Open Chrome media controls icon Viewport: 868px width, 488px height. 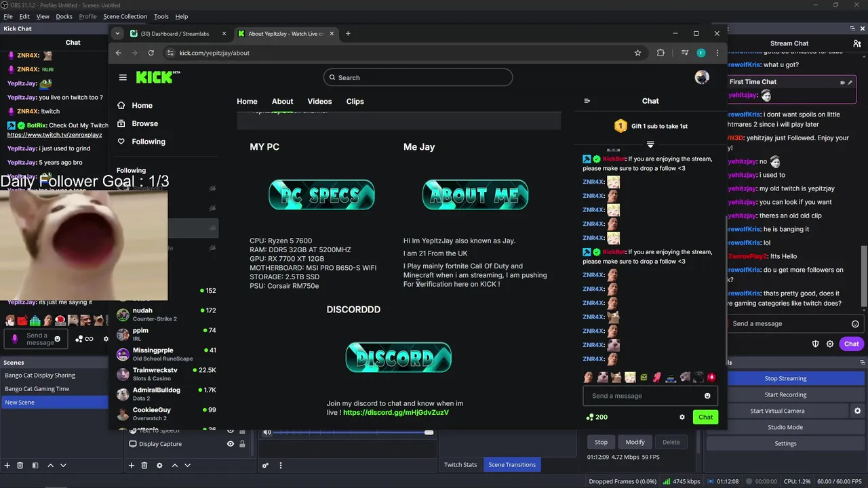(684, 53)
